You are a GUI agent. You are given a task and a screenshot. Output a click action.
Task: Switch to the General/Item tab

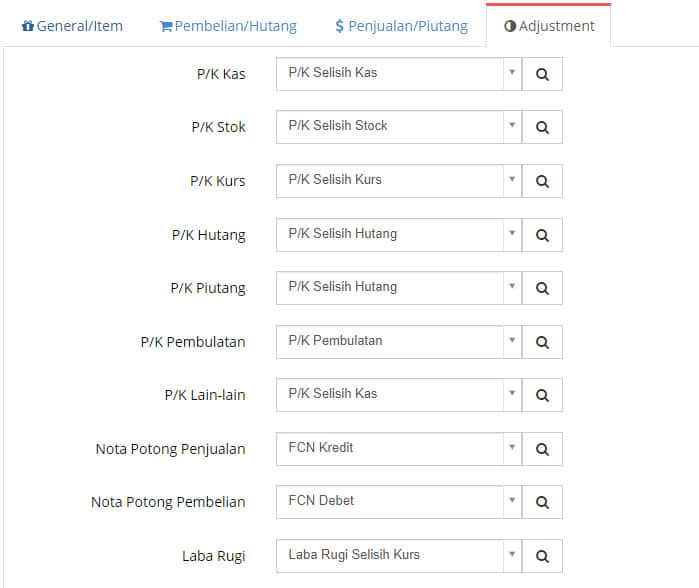pyautogui.click(x=72, y=26)
